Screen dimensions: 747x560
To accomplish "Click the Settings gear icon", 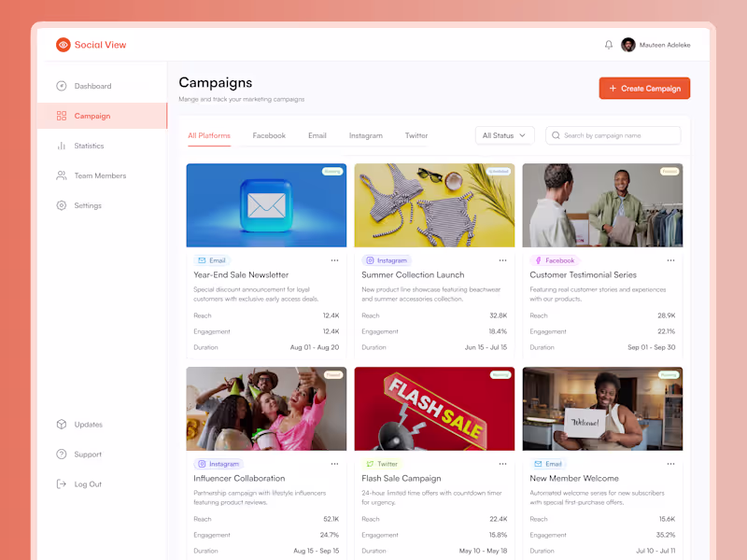I will [62, 205].
